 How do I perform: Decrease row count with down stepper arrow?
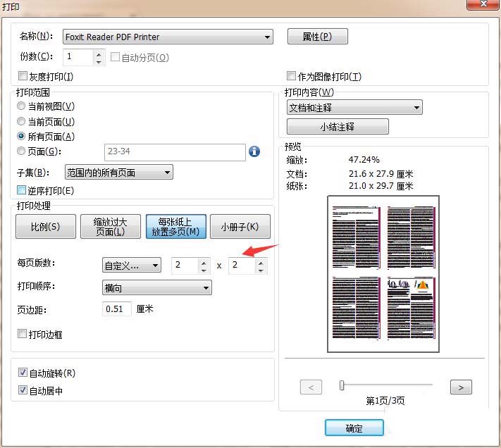coord(261,269)
